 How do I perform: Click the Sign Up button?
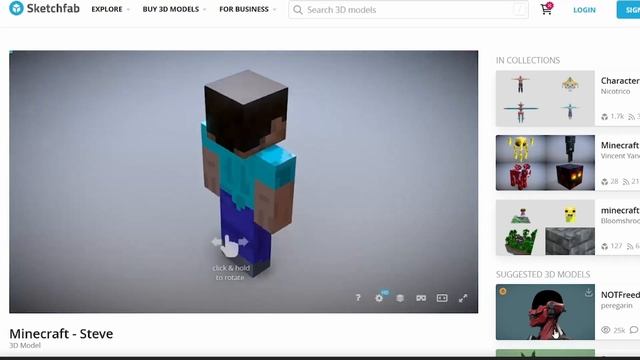pos(629,10)
